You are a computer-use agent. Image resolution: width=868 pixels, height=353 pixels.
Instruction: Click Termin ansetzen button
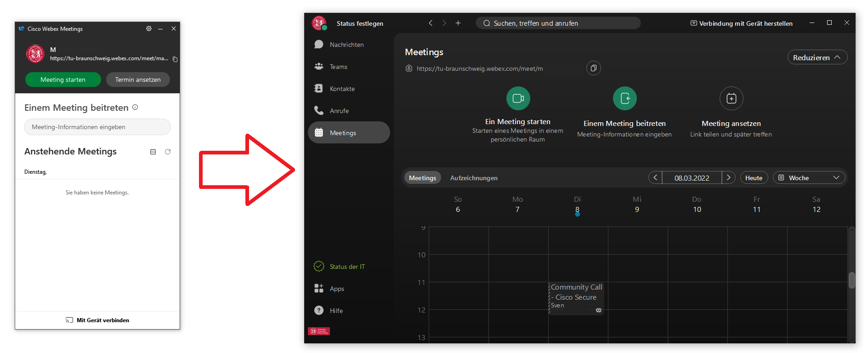pos(138,80)
